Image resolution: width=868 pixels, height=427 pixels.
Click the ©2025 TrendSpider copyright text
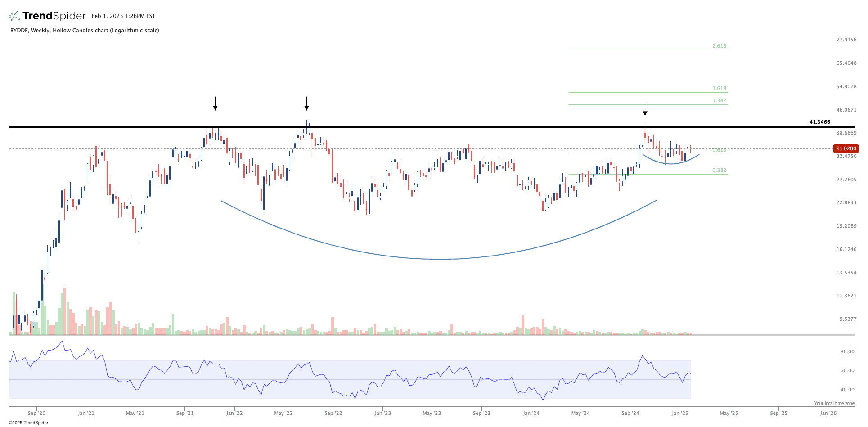coord(28,423)
